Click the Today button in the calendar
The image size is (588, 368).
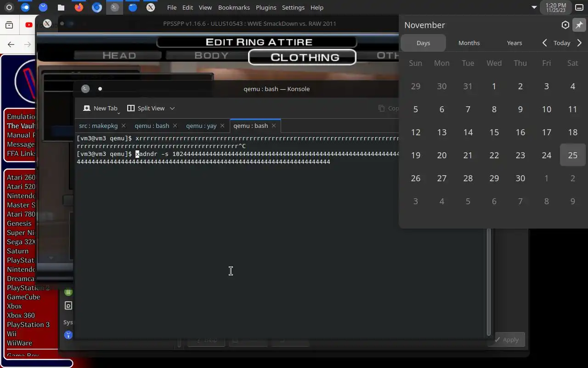click(x=562, y=43)
